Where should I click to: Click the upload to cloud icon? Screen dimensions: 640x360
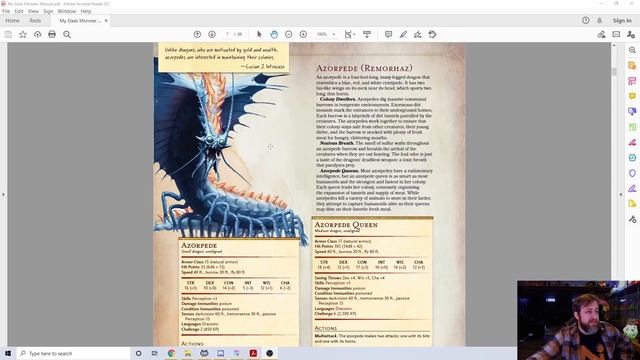point(38,35)
